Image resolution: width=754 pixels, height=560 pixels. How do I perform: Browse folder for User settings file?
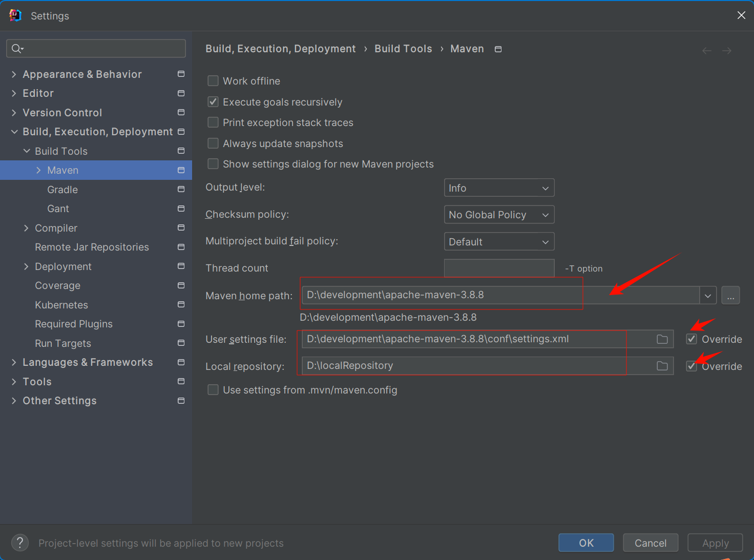[662, 339]
